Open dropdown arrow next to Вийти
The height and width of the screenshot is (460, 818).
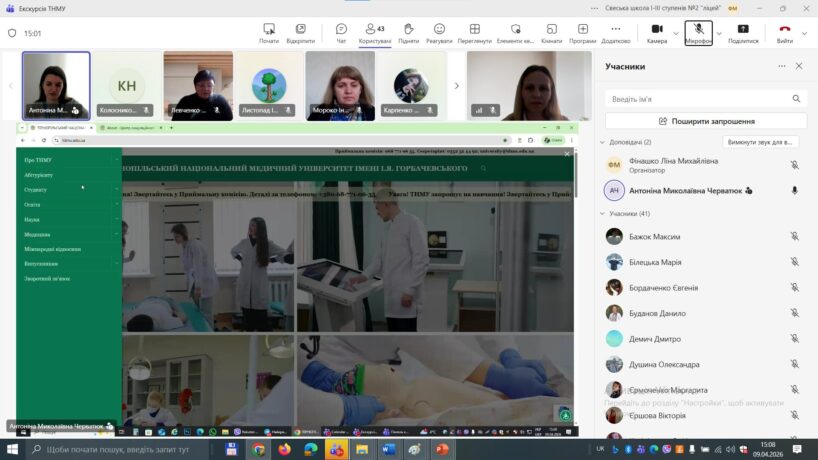click(x=804, y=33)
